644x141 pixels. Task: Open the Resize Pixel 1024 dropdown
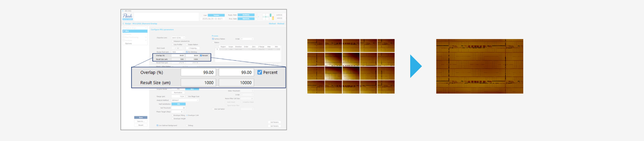pyautogui.click(x=178, y=52)
